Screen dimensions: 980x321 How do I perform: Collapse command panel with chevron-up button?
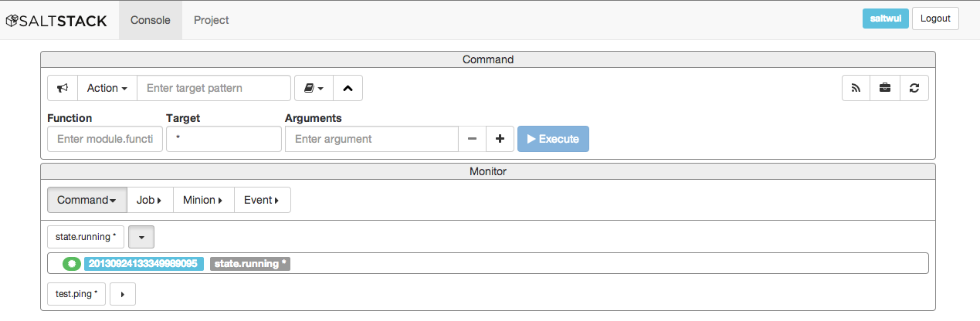(x=348, y=88)
